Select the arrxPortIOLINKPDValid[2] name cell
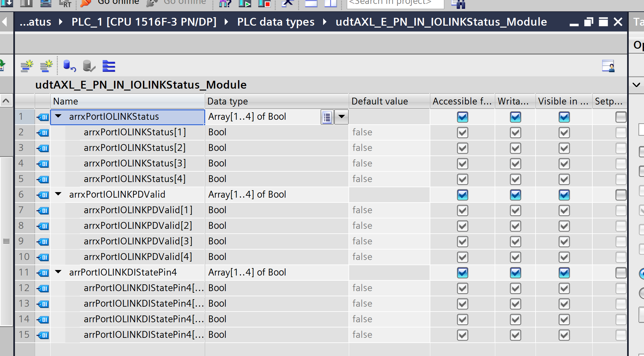The image size is (644, 356). click(138, 226)
